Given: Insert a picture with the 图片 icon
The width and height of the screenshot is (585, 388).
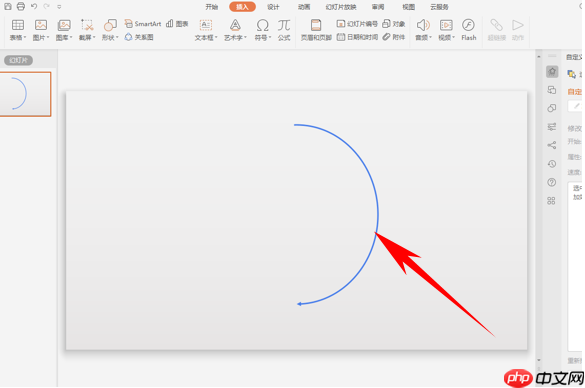Looking at the screenshot, I should 41,29.
